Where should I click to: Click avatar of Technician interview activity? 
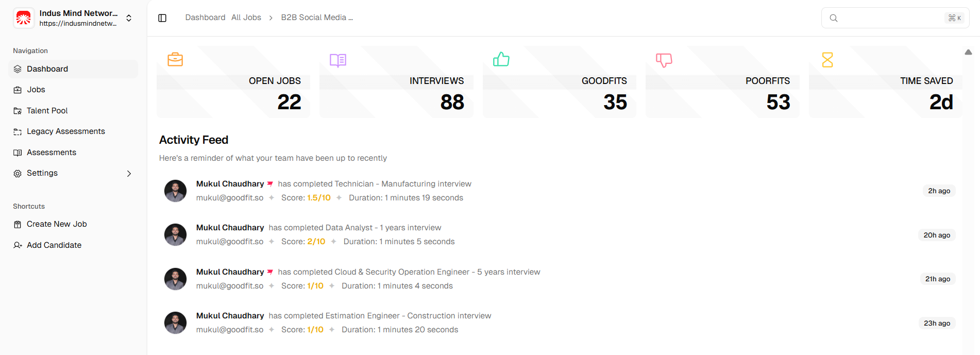point(175,191)
